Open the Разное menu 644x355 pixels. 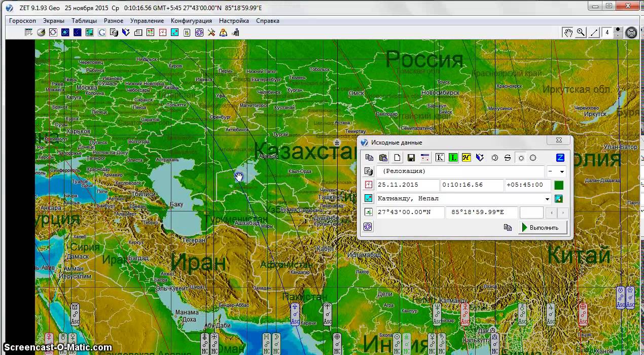(x=114, y=21)
